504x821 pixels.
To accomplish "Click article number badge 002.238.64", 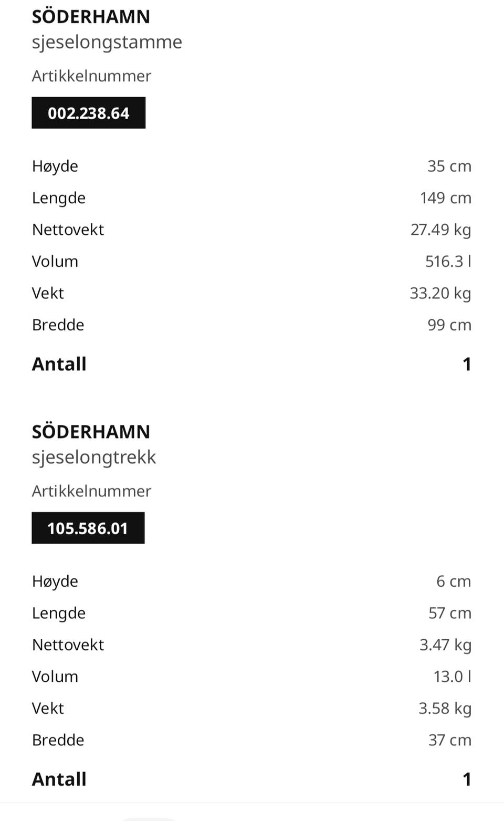I will pyautogui.click(x=88, y=113).
